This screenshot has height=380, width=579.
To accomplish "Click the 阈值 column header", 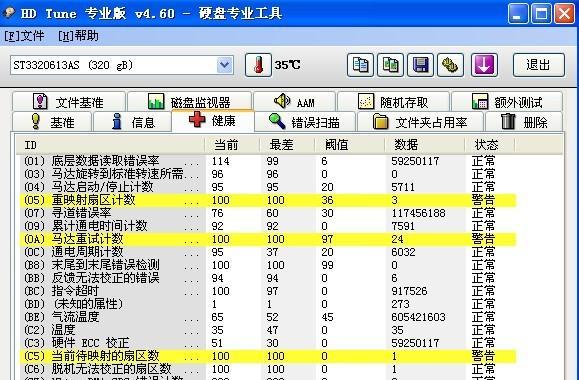I will point(350,145).
